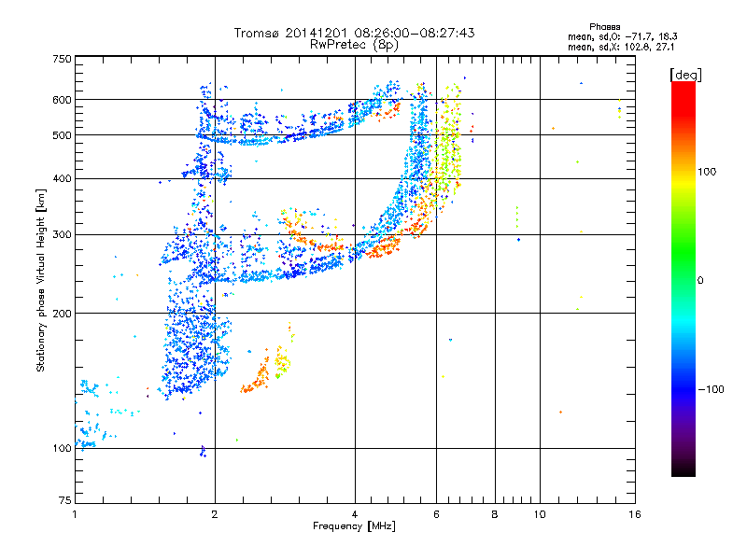This screenshot has width=747, height=560.
Task: Click the y-axis tick label '600'
Action: [x=63, y=100]
